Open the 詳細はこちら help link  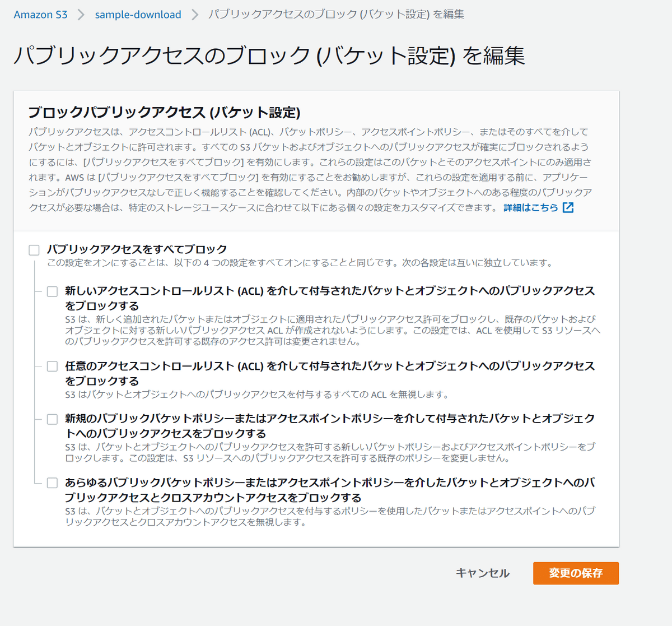coord(531,207)
